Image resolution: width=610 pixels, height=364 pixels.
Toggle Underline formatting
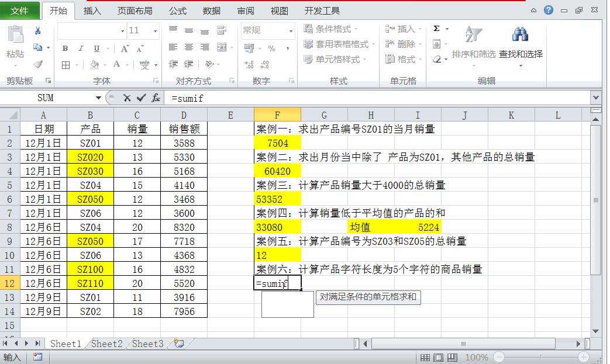coord(97,48)
